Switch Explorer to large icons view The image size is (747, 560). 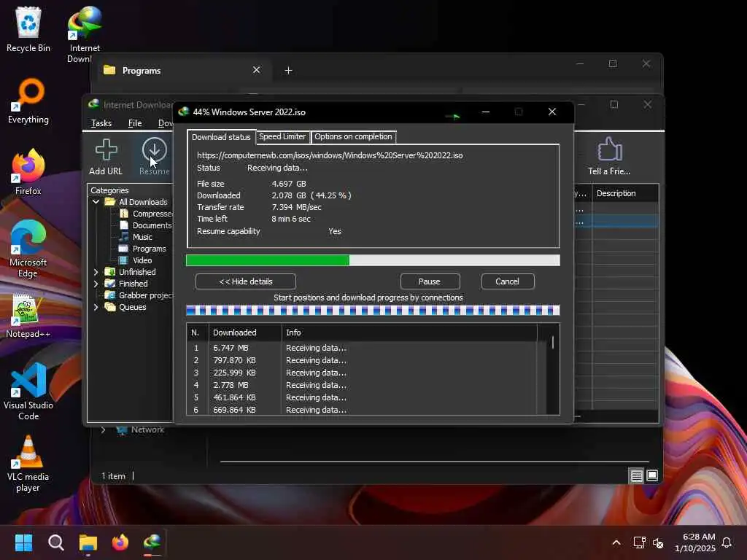point(652,475)
